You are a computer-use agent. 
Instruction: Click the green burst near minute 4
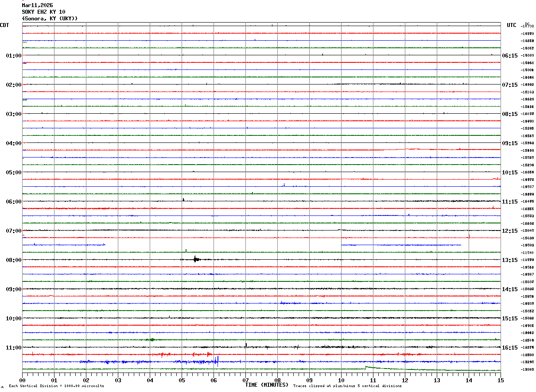[x=151, y=340]
